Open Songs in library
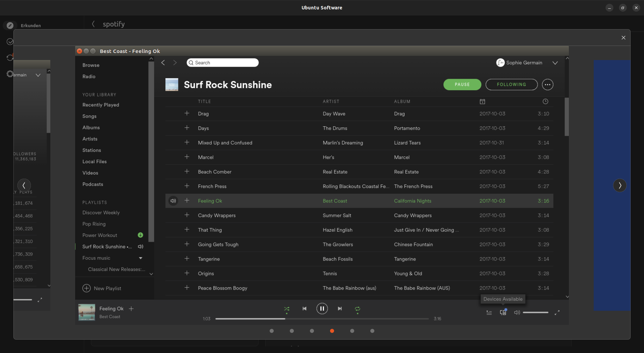Viewport: 644px width, 353px height. [x=89, y=116]
